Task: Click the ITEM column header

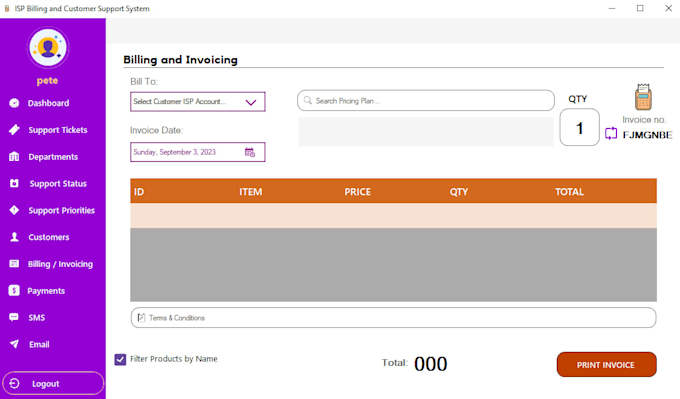Action: pos(251,192)
